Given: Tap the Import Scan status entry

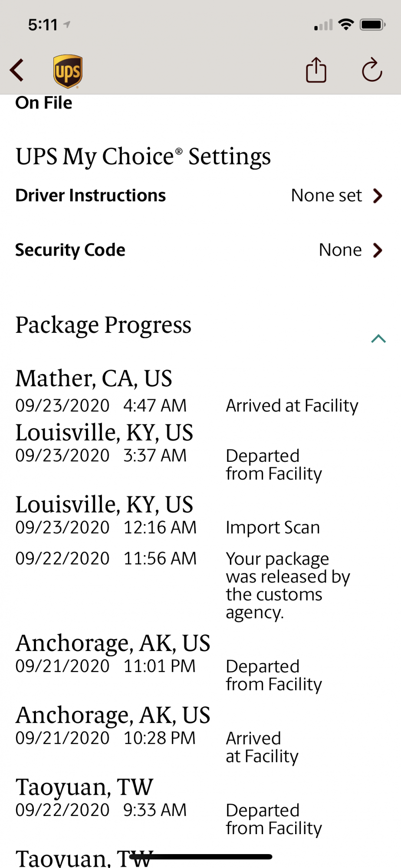Looking at the screenshot, I should [273, 528].
